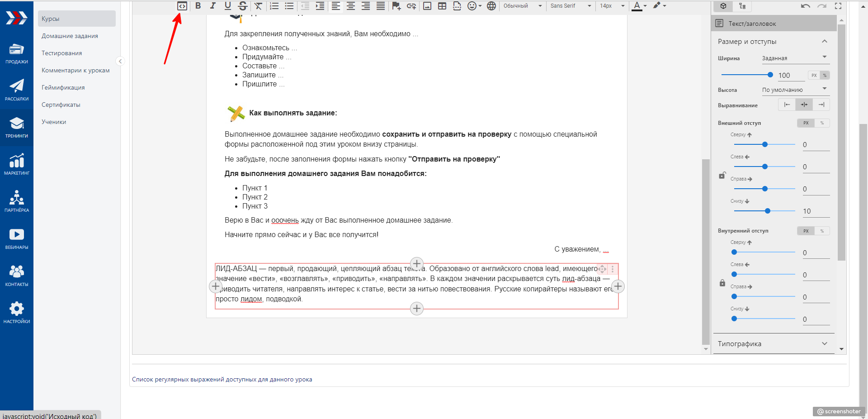Click the Ширина width slider handle
The image size is (868, 419).
[770, 75]
